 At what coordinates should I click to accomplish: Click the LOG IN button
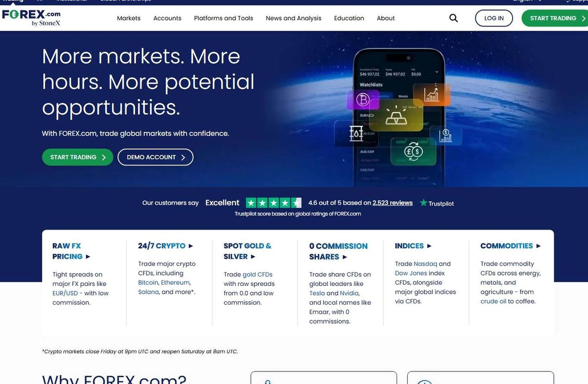point(494,18)
